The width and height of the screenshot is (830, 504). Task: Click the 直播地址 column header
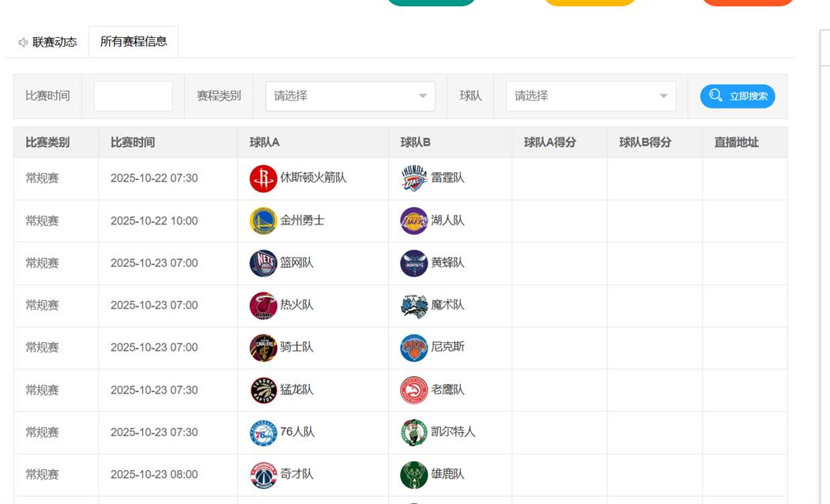736,142
